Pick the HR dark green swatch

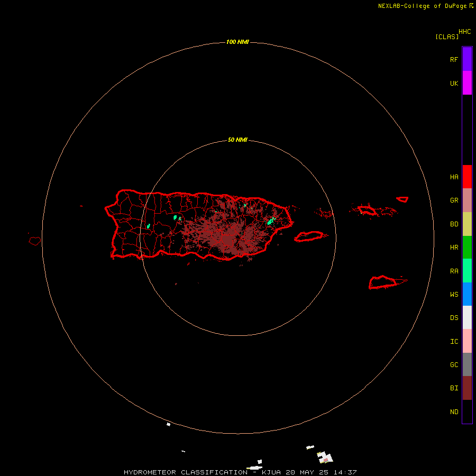pyautogui.click(x=467, y=248)
